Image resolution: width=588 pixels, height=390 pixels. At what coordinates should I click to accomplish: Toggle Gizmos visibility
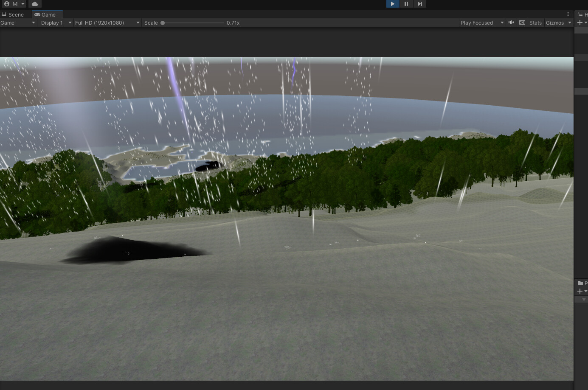[x=555, y=22]
